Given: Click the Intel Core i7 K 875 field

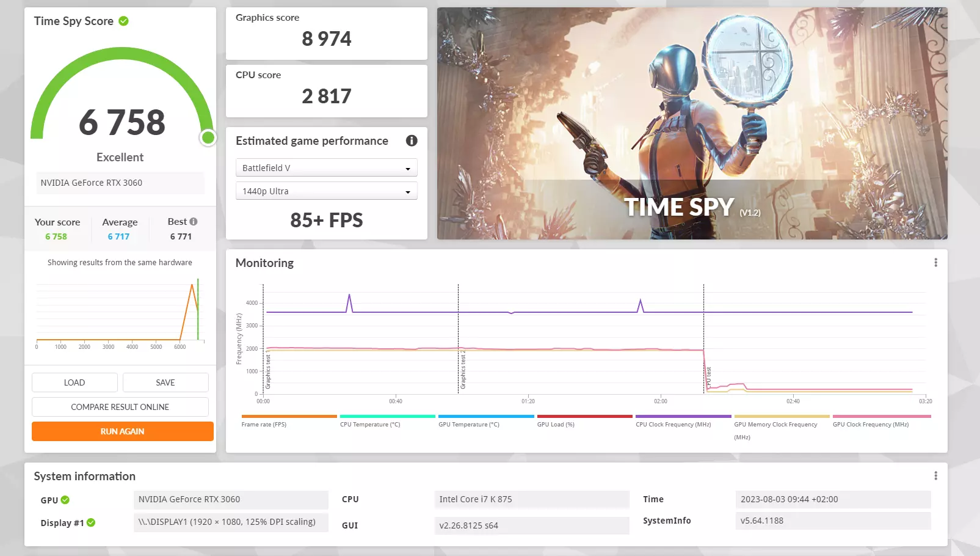Looking at the screenshot, I should point(532,499).
